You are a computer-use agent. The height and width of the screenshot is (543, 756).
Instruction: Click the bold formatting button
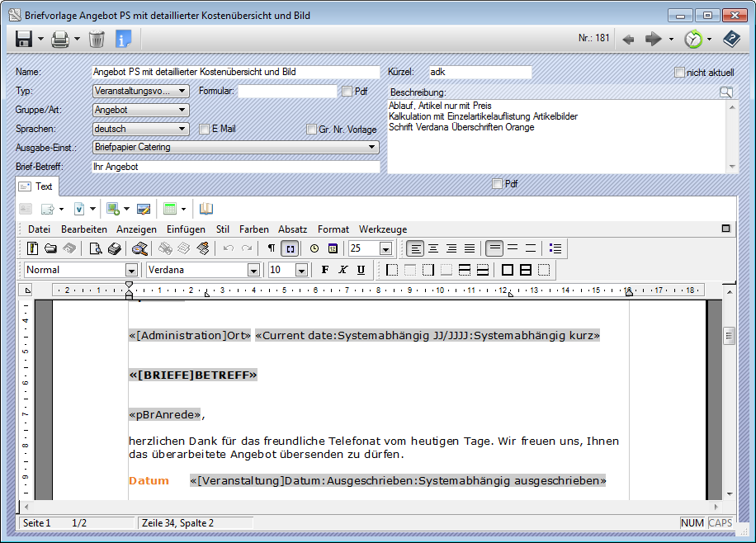point(325,270)
